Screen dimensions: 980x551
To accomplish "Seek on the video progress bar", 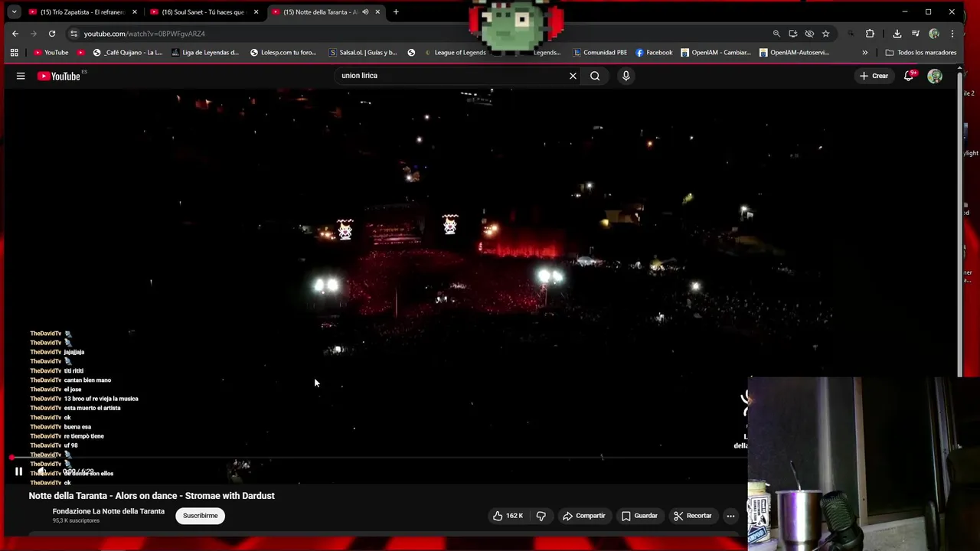I will tap(379, 458).
